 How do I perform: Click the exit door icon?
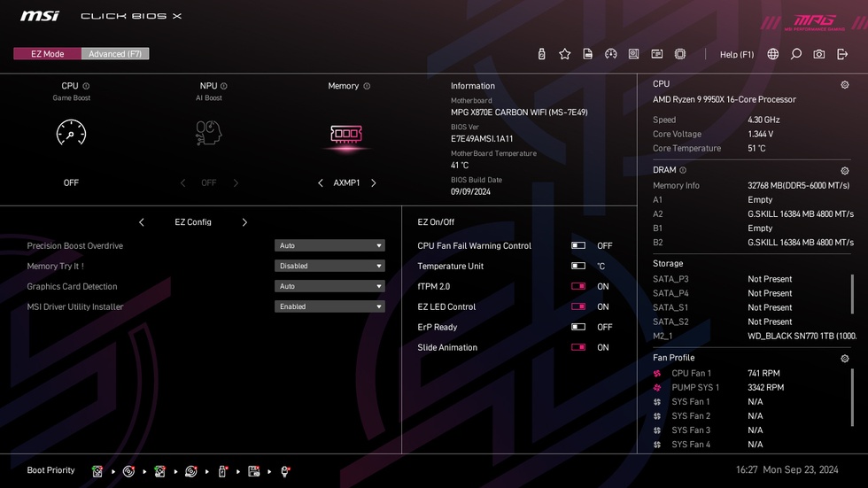click(x=842, y=54)
